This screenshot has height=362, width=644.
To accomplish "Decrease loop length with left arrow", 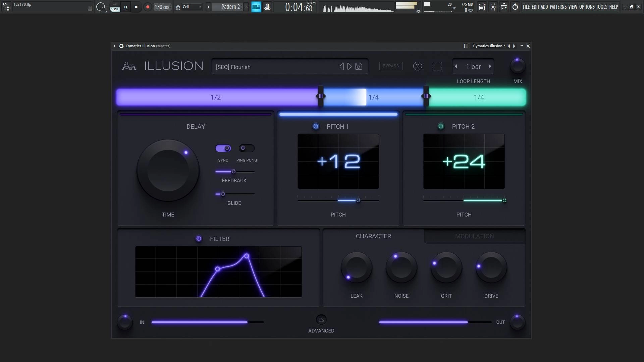I will 456,66.
